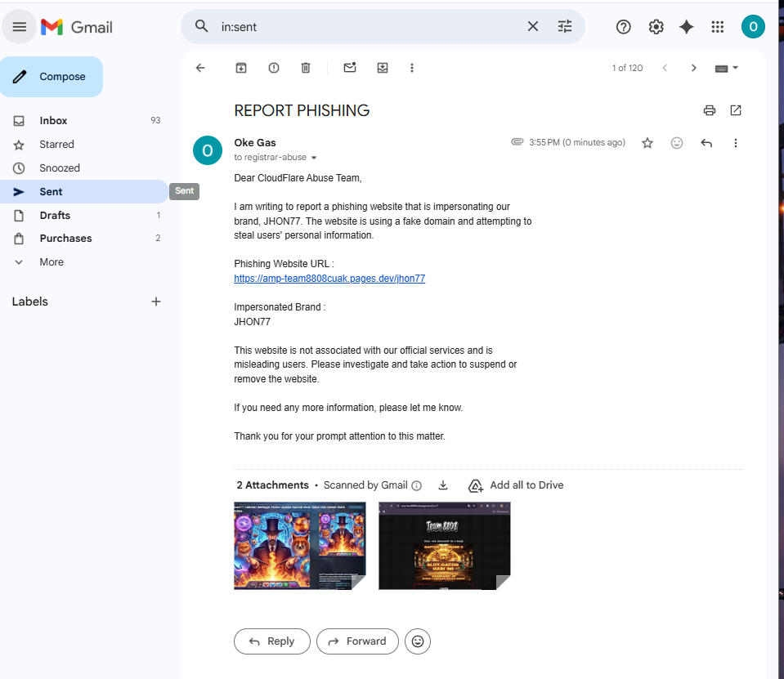Screen dimensions: 784x679
Task: Open the Snoozed folder
Action: coord(83,168)
